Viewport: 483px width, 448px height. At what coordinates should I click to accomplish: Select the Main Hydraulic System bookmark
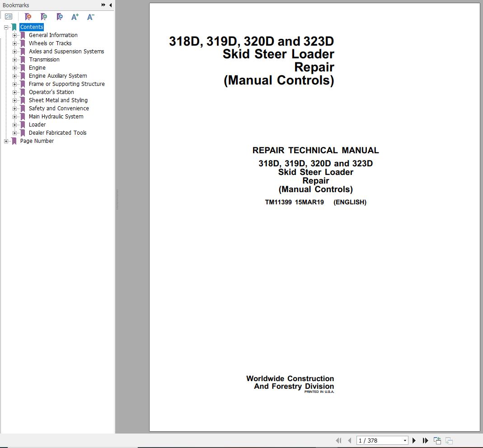tap(56, 117)
